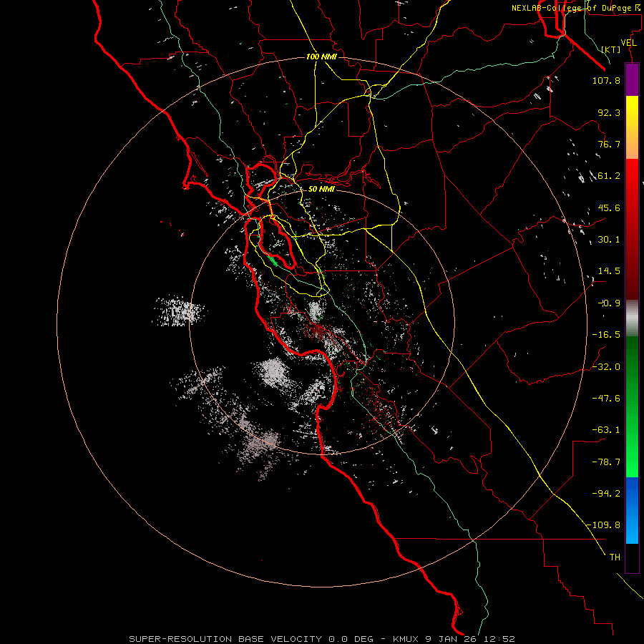Select the yellow segment of velocity color bar
Viewport: 644px width, 644px height.
[632, 127]
